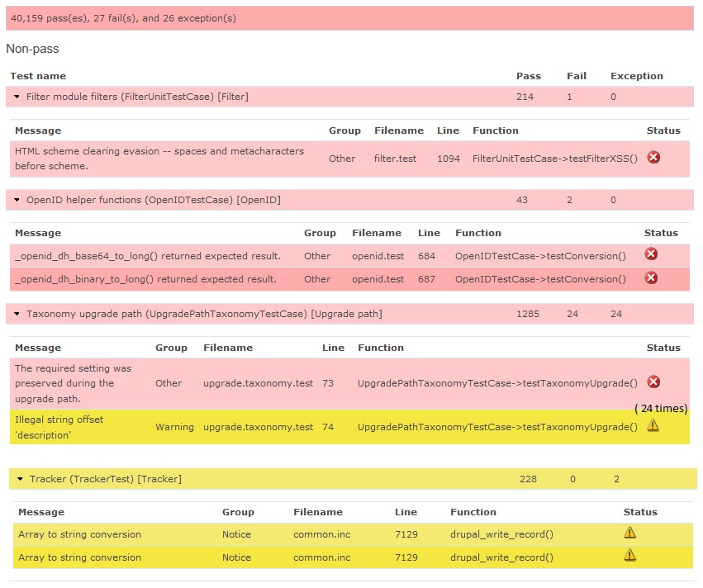Screen dimensions: 703x588
Task: Click testTaxonomyUpgrade() function in line 74 row
Action: (x=497, y=427)
